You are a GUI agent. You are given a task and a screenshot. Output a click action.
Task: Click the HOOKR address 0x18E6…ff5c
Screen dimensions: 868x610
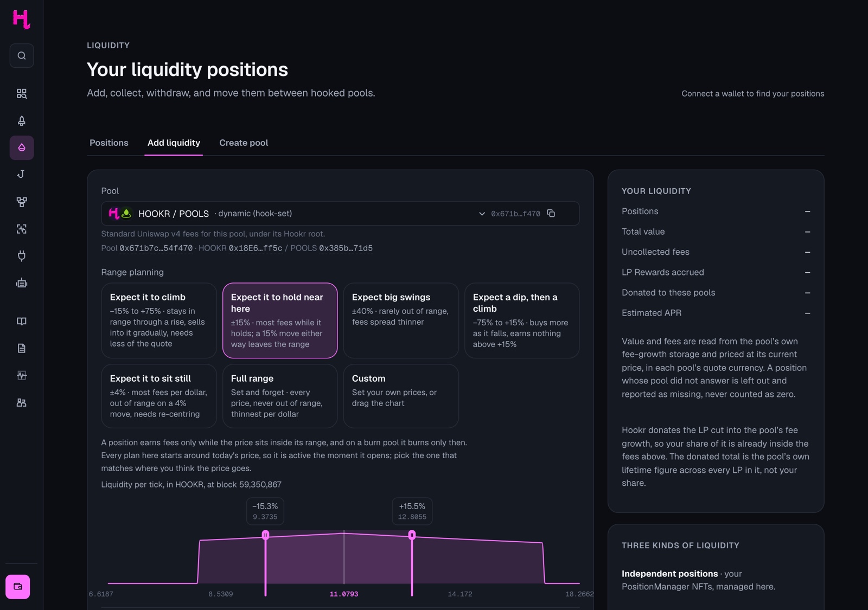pyautogui.click(x=256, y=248)
